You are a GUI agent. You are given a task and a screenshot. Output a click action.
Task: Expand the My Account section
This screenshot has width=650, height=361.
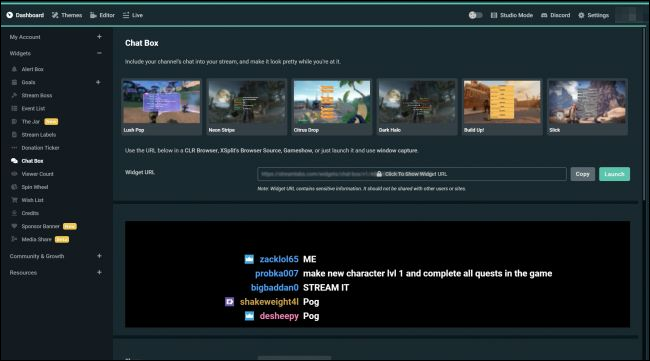point(99,37)
